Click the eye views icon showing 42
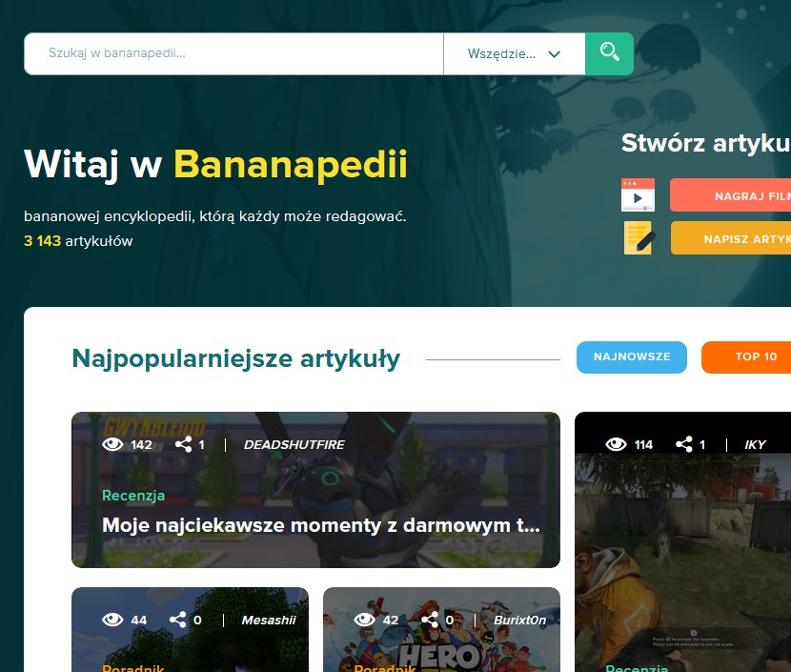The width and height of the screenshot is (791, 672). (364, 620)
